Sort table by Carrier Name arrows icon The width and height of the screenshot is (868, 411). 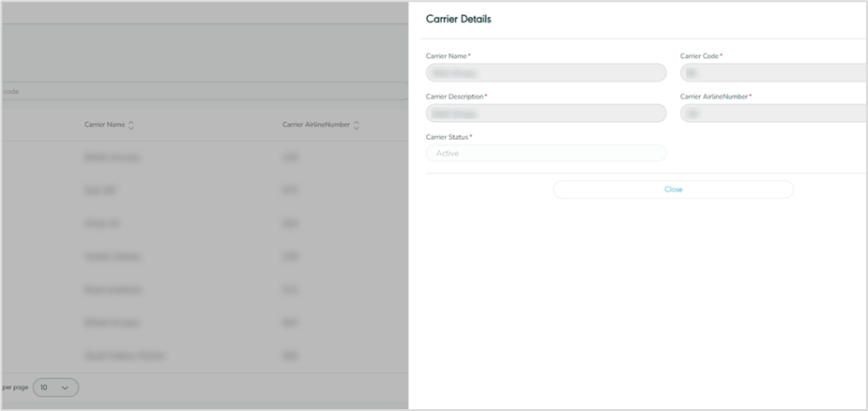131,125
